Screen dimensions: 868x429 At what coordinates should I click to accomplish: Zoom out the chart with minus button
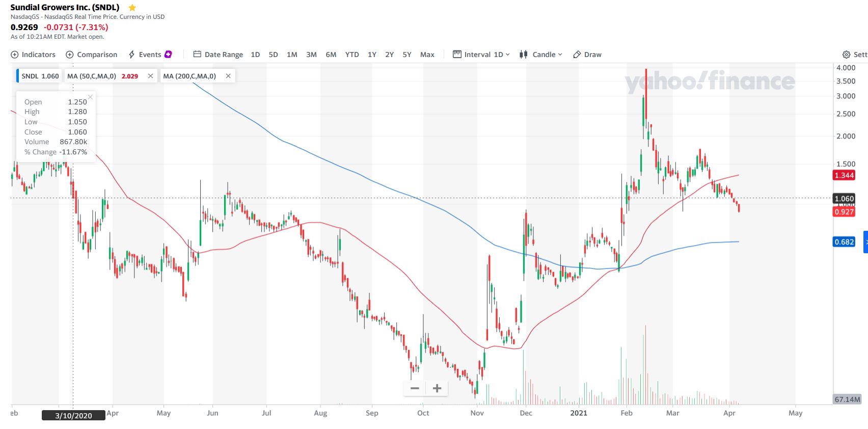[415, 388]
